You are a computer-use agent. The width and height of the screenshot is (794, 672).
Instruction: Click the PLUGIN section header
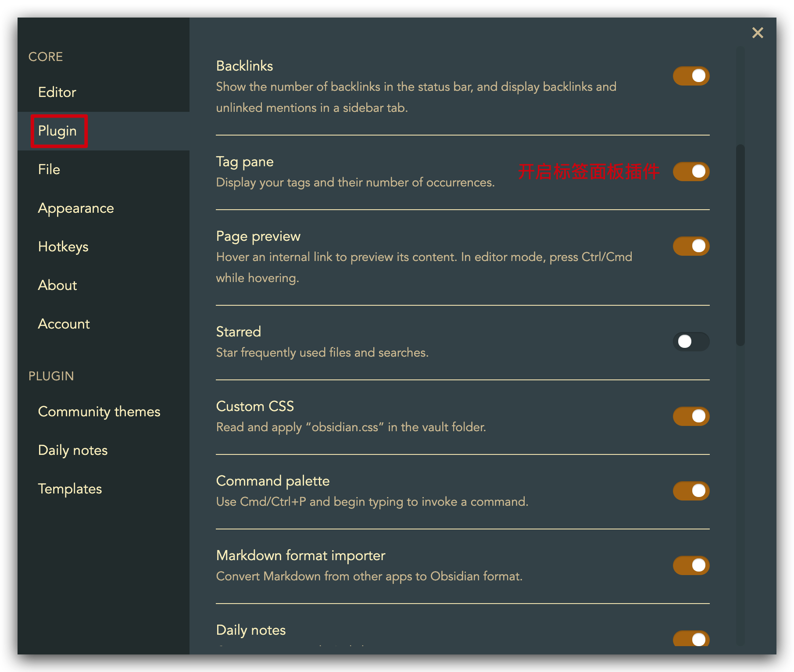[x=51, y=376]
